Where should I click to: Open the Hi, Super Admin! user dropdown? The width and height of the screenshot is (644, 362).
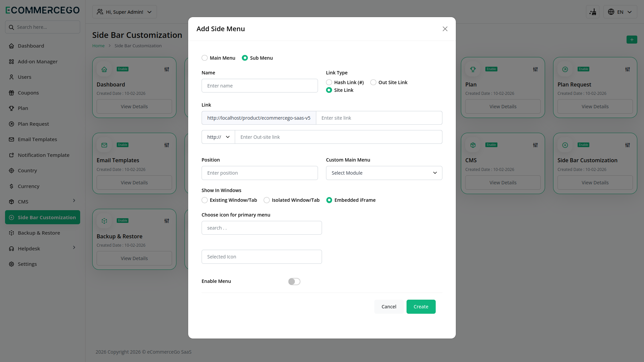point(124,12)
